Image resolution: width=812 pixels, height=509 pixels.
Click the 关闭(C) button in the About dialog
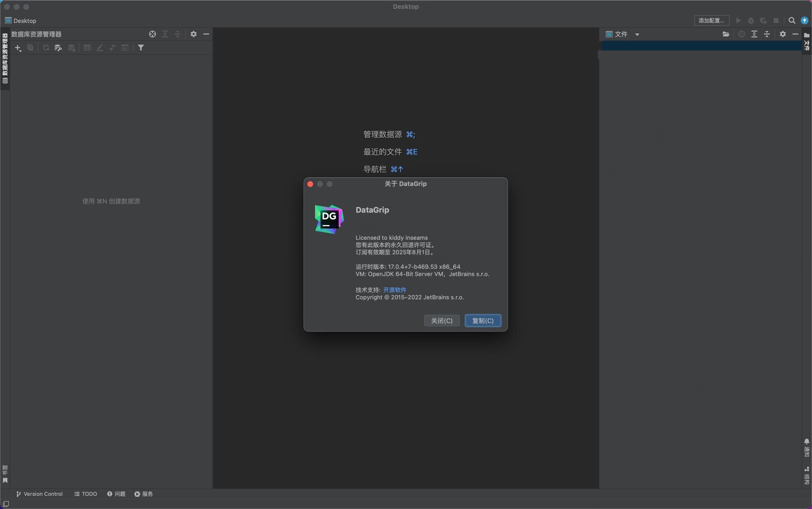pos(442,321)
